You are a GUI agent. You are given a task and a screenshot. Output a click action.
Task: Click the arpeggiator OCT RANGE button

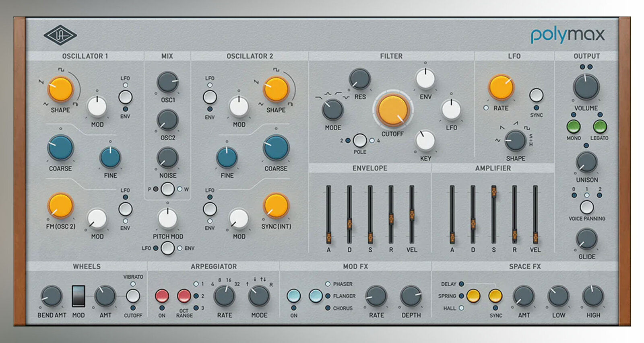tap(184, 296)
